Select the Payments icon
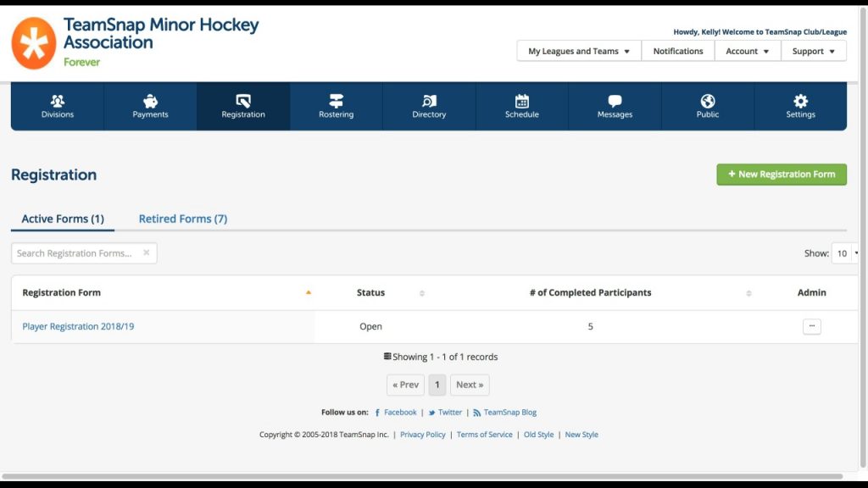This screenshot has height=488, width=868. pyautogui.click(x=149, y=105)
